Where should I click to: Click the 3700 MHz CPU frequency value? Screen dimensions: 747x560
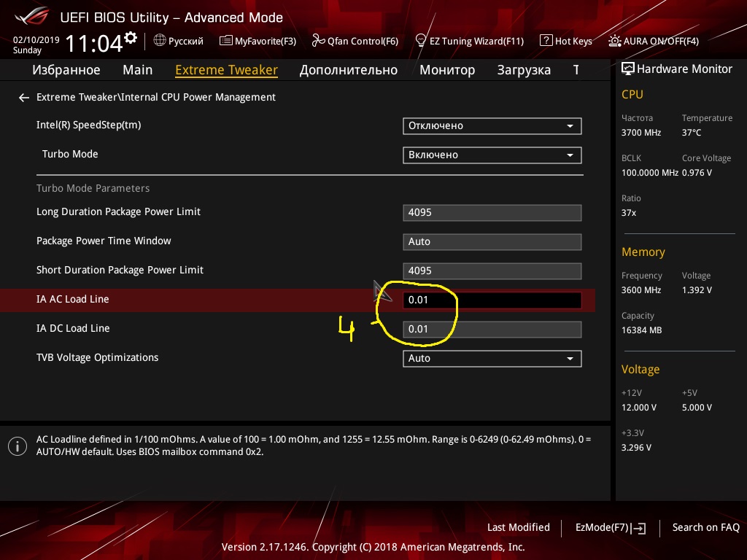point(640,133)
